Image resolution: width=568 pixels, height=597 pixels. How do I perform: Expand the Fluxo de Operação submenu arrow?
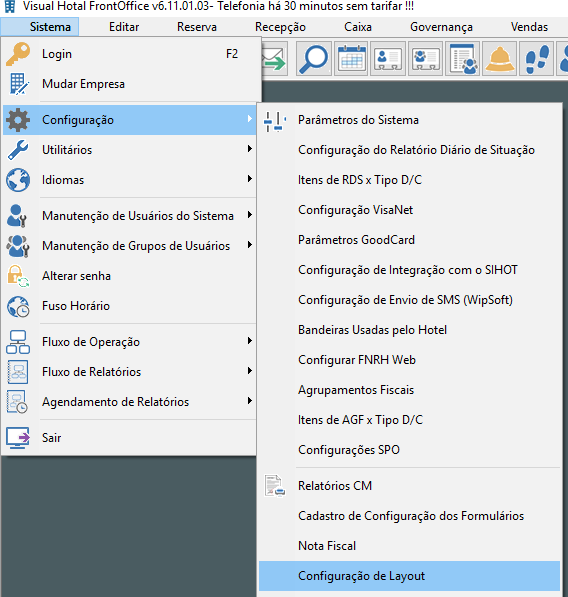(249, 341)
